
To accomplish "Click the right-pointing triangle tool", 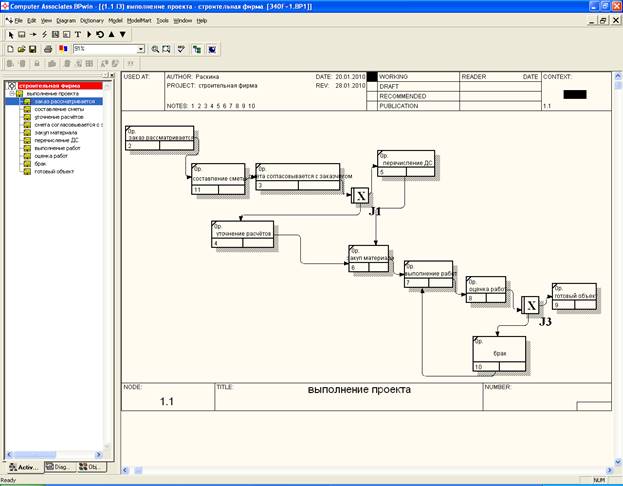I will (x=89, y=35).
